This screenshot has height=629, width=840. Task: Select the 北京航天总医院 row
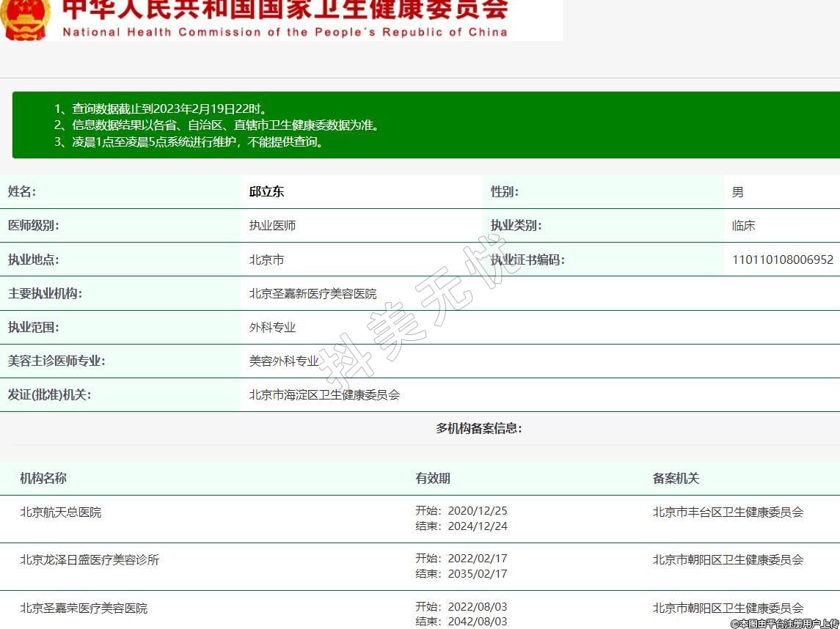point(61,512)
